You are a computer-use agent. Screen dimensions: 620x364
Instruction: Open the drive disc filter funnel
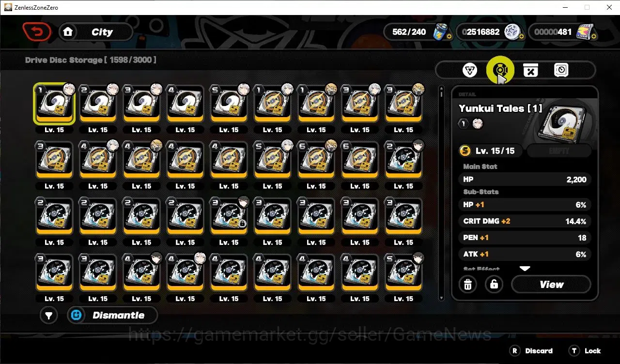[x=49, y=316]
